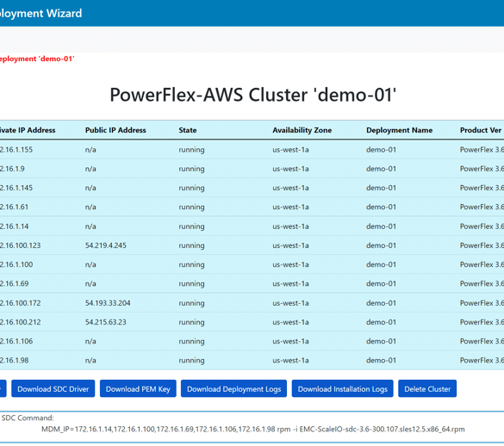Click the MDM_IP SDC command text
The height and width of the screenshot is (446, 504).
point(253,430)
